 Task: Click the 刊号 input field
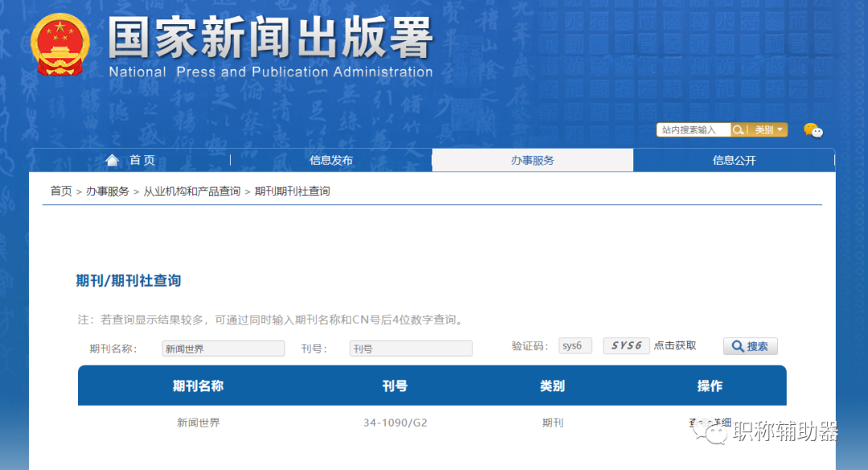410,348
